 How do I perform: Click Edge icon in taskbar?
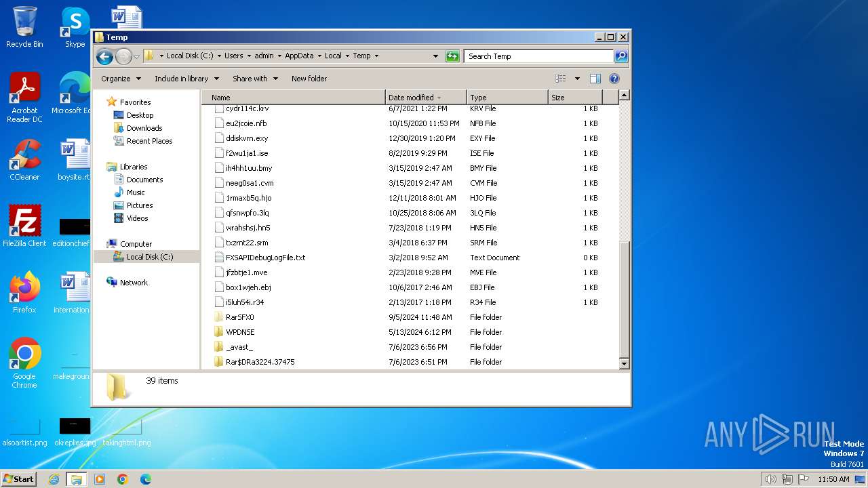click(x=146, y=479)
